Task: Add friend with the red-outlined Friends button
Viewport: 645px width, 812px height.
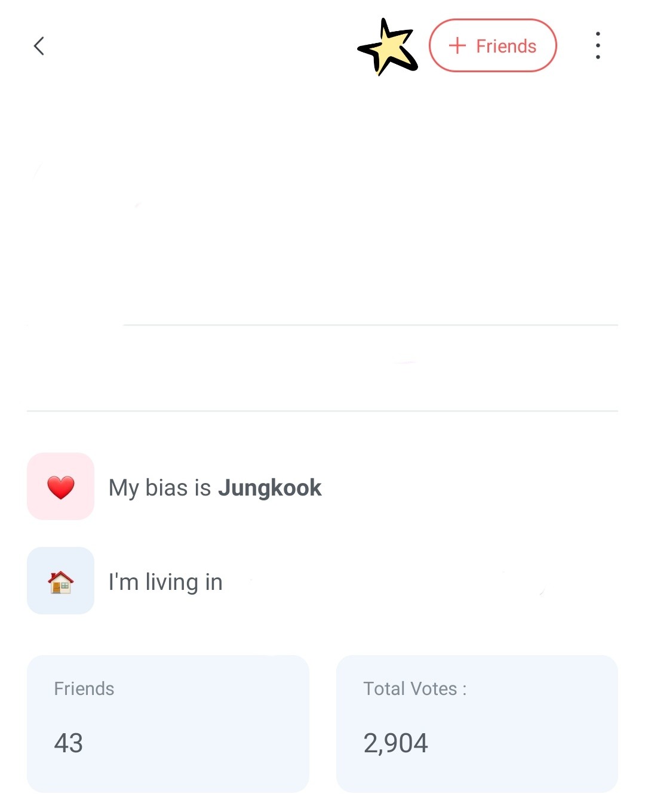Action: 493,46
